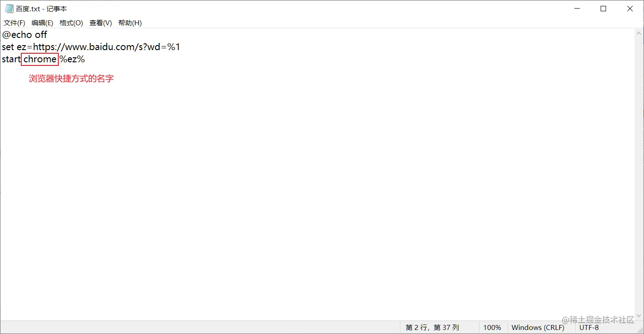644x334 pixels.
Task: Click the Notepad icon in title bar
Action: 9,9
